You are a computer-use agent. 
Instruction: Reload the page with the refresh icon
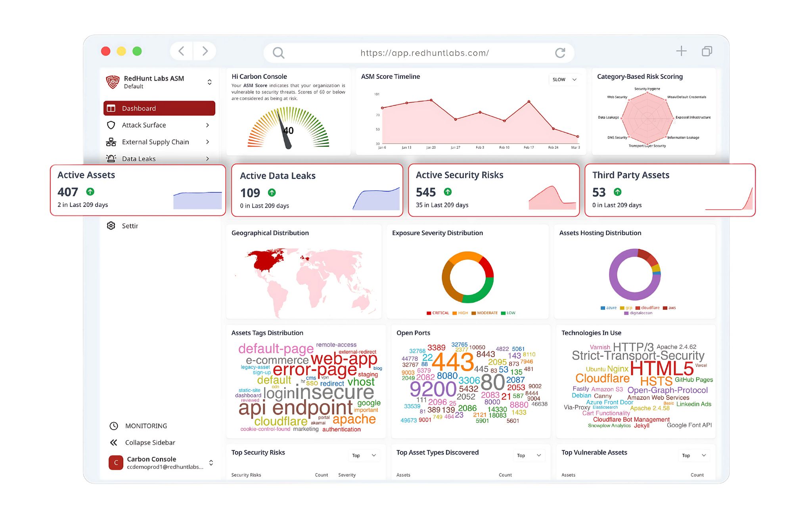pyautogui.click(x=560, y=53)
